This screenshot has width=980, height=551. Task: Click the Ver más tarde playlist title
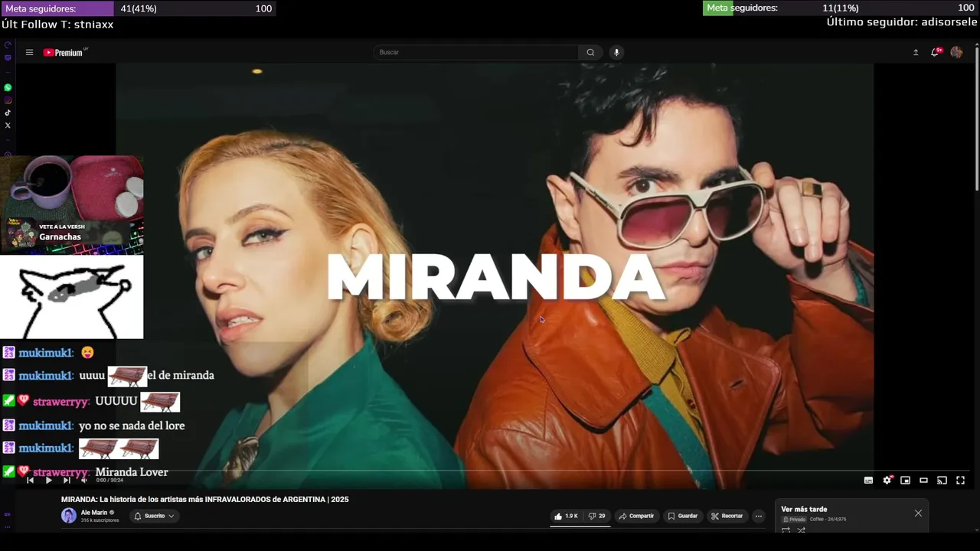click(x=804, y=509)
